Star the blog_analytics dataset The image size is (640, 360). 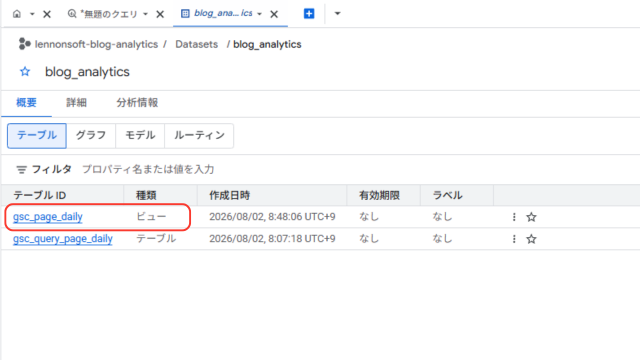pos(25,72)
